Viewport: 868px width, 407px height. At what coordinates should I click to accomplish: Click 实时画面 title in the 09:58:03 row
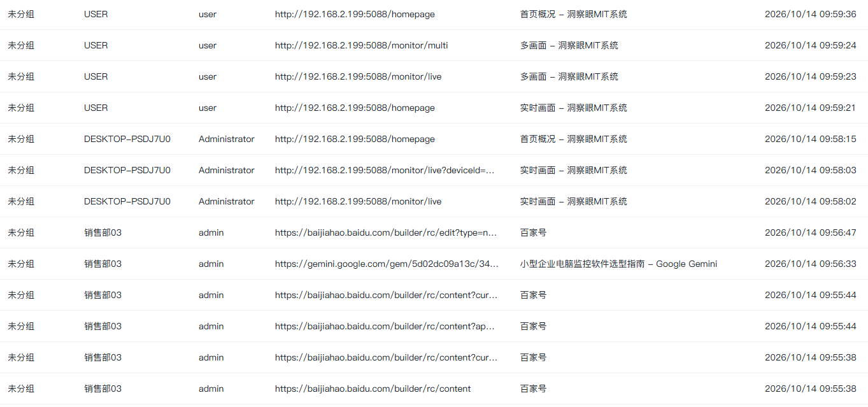pyautogui.click(x=573, y=170)
